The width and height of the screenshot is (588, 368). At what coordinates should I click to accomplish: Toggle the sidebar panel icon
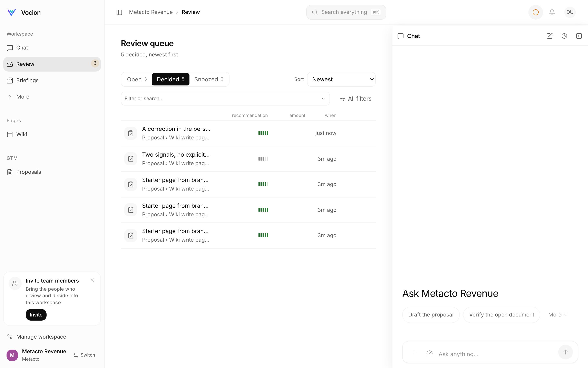coord(119,12)
